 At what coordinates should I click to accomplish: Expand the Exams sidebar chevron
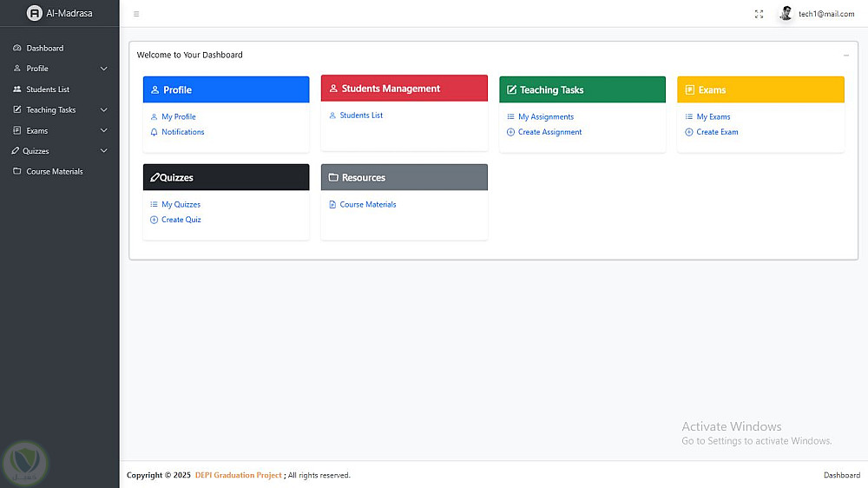[104, 131]
